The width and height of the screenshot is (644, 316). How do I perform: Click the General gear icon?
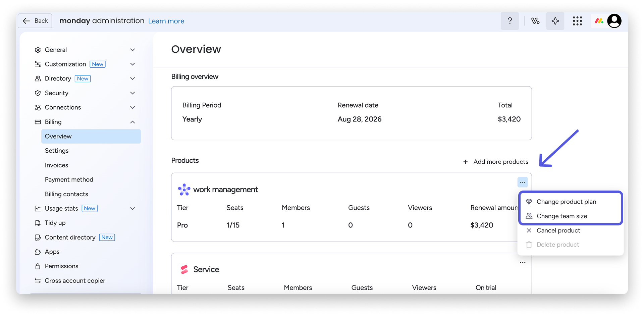pyautogui.click(x=38, y=50)
